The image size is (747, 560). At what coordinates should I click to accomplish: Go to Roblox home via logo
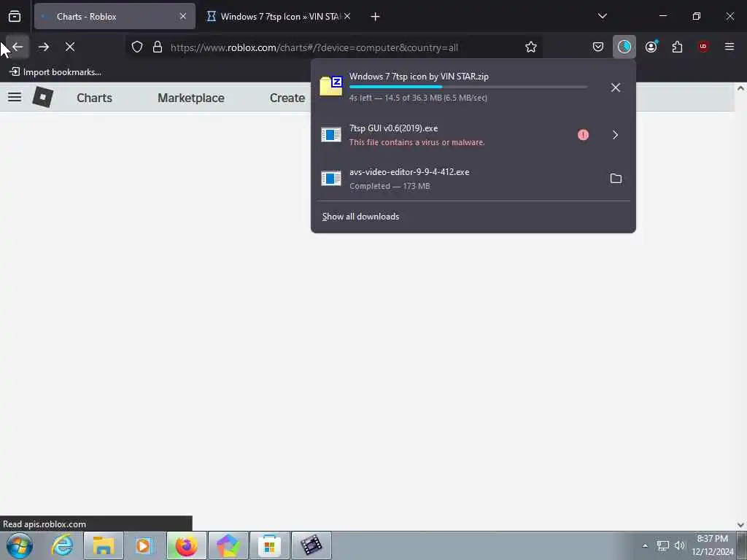tap(43, 97)
